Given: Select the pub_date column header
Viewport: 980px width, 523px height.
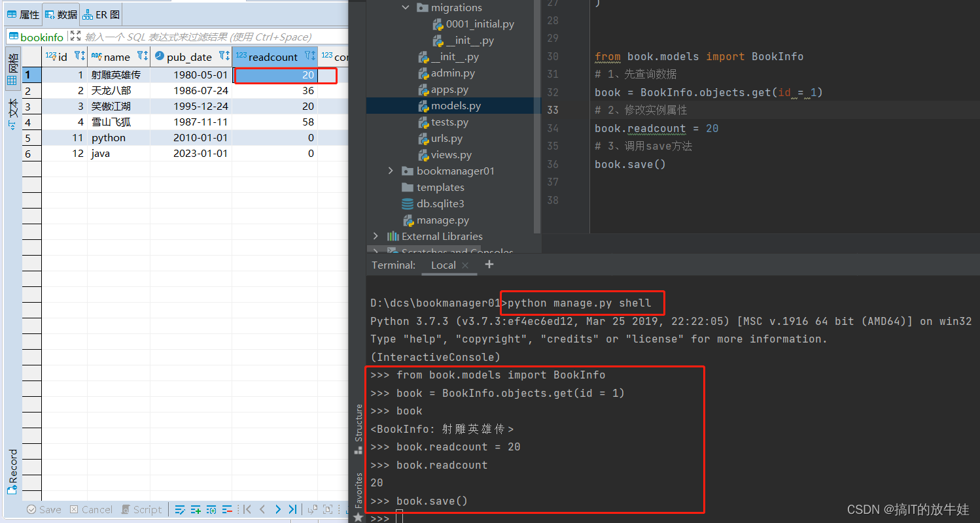Looking at the screenshot, I should (x=191, y=57).
